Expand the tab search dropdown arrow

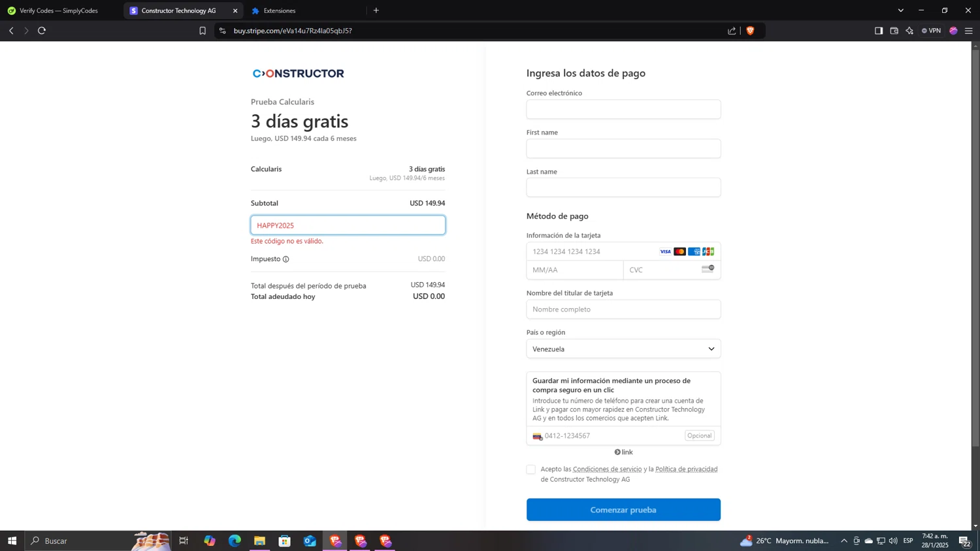point(901,10)
